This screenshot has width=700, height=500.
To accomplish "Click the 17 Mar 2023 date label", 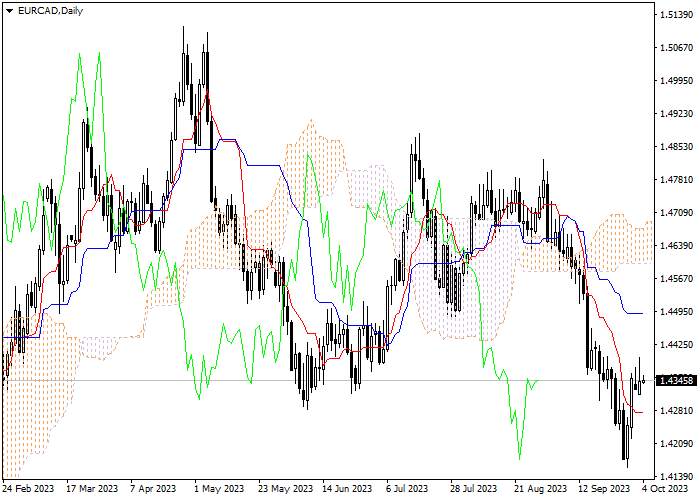I will 92,489.
